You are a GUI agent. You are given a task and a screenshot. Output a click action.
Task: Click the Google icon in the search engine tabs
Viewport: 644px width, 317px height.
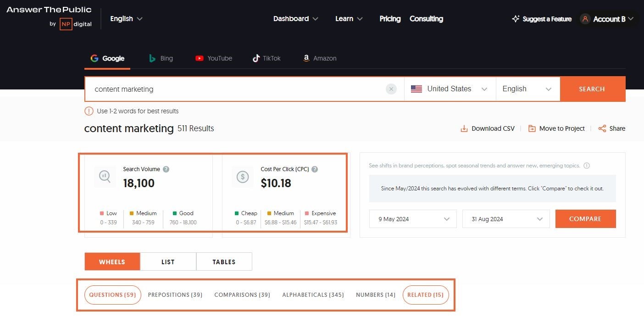point(94,58)
